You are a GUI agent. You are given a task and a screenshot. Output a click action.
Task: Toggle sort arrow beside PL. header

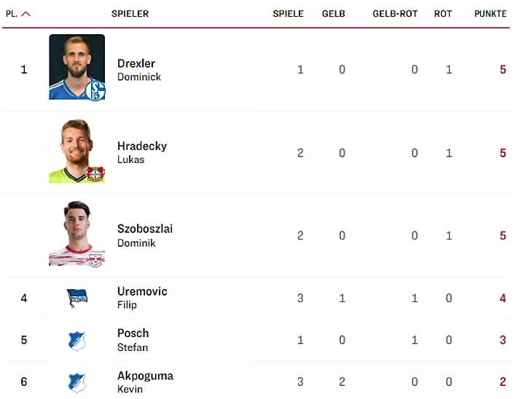[x=26, y=14]
